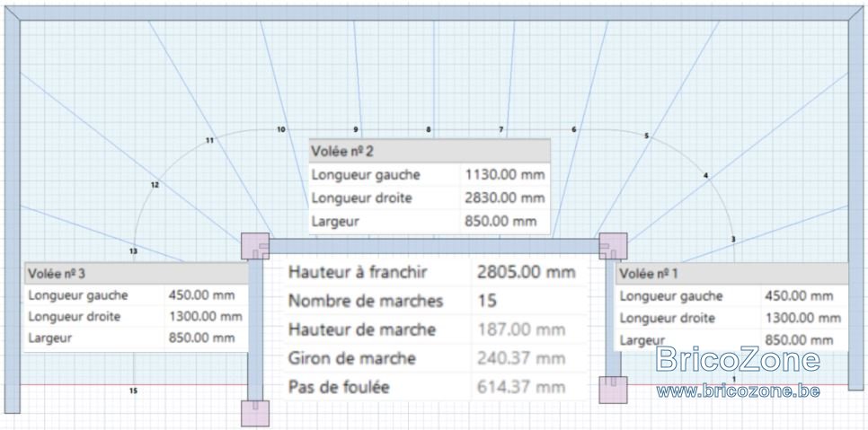868x430 pixels.
Task: Click Volée nº 1 Longueur gauche 450.00 mm
Action: tap(800, 296)
